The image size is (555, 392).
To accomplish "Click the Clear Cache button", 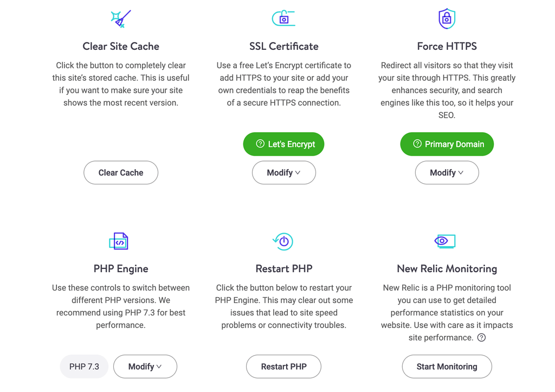I will 121,172.
